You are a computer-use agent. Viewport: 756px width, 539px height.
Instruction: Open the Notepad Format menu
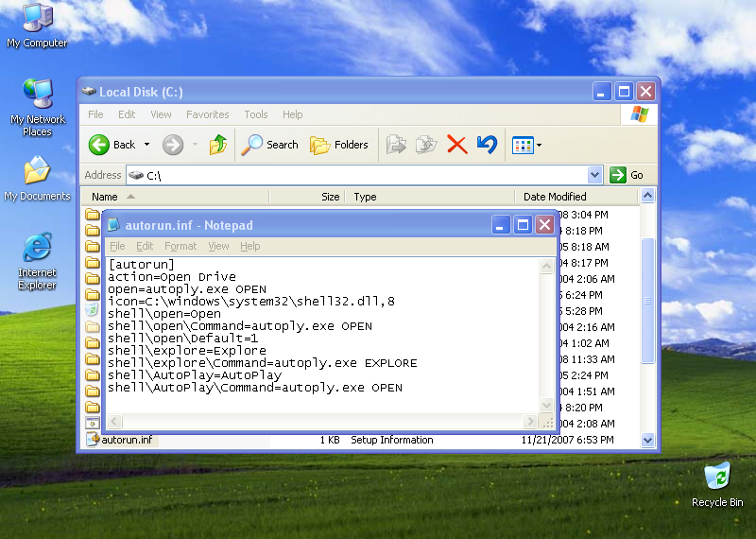pos(180,246)
